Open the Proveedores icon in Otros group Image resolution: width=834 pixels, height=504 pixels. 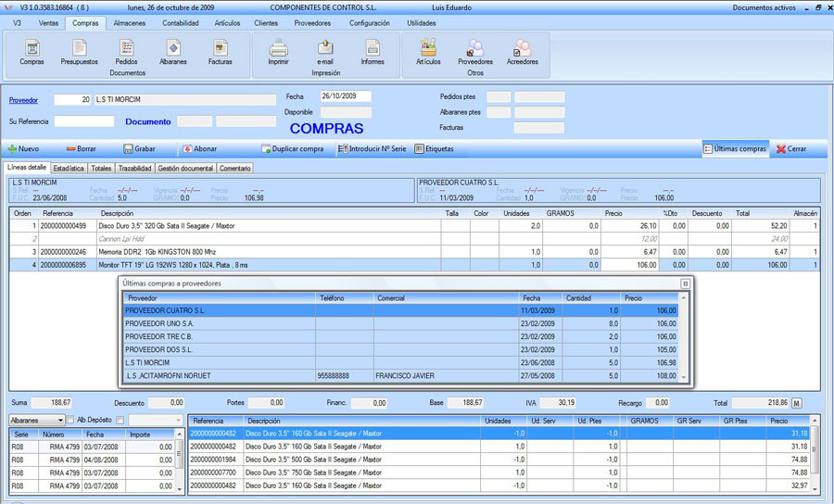point(475,53)
